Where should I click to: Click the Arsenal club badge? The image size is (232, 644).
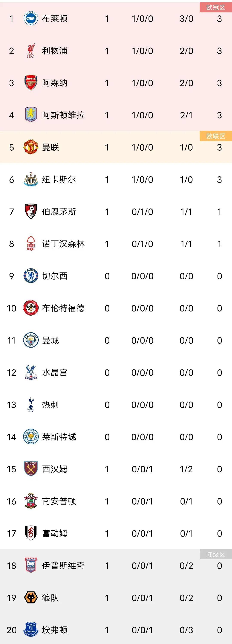(x=31, y=83)
